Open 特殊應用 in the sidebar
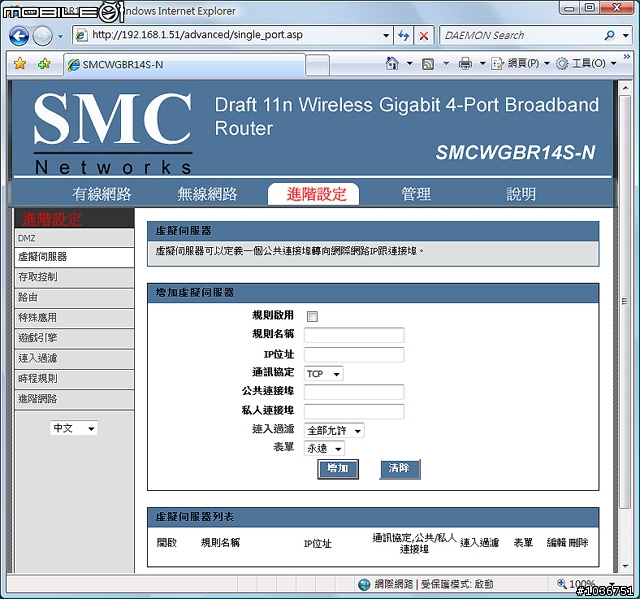 [x=74, y=318]
